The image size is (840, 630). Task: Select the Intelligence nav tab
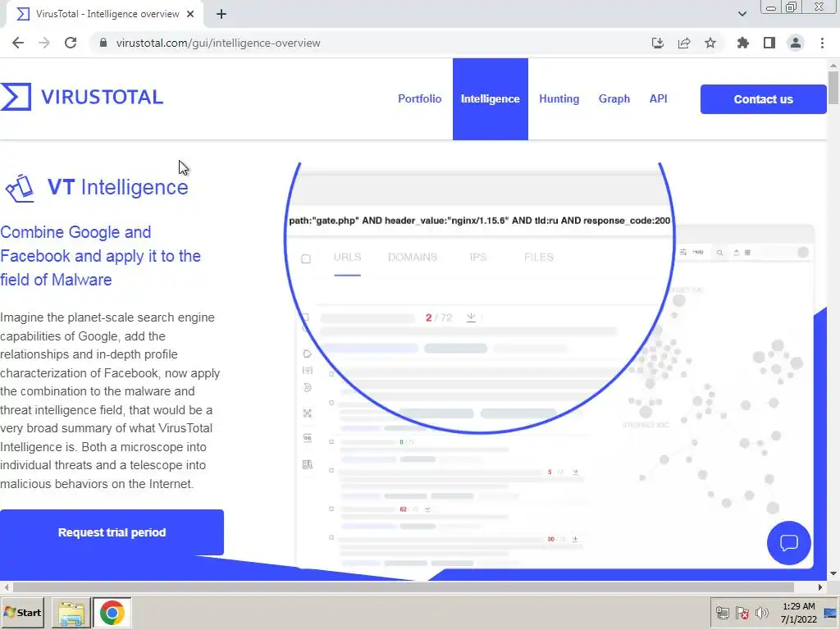pyautogui.click(x=491, y=99)
